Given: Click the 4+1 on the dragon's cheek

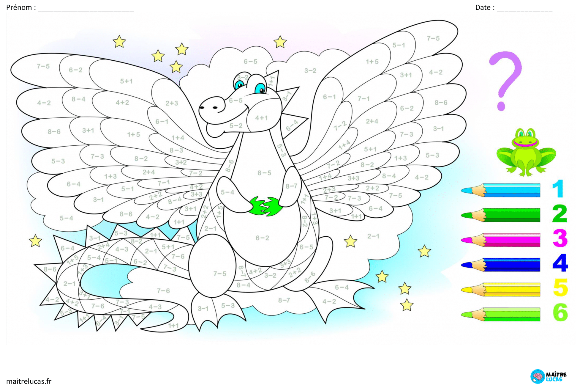Looking at the screenshot, I should click(261, 118).
